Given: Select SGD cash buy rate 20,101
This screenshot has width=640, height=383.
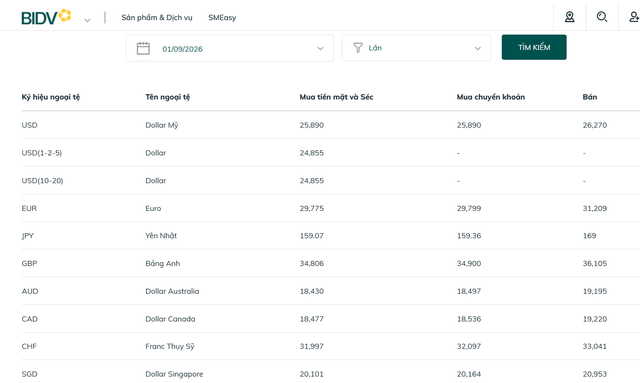Looking at the screenshot, I should coord(312,374).
